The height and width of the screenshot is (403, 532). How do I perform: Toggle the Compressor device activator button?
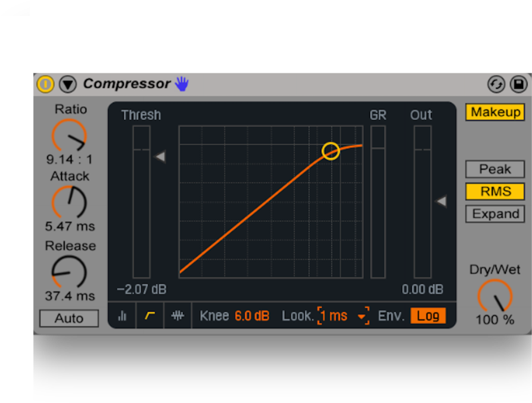(x=45, y=84)
